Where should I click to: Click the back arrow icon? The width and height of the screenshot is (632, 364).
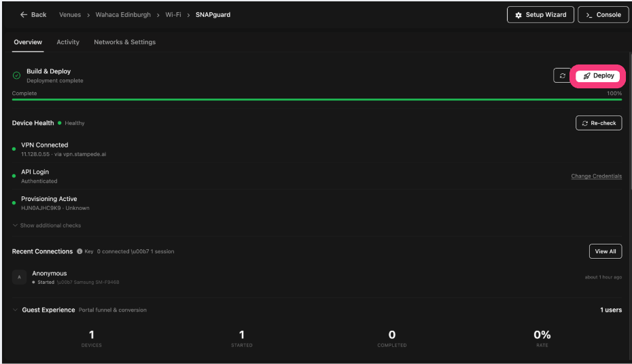point(24,14)
